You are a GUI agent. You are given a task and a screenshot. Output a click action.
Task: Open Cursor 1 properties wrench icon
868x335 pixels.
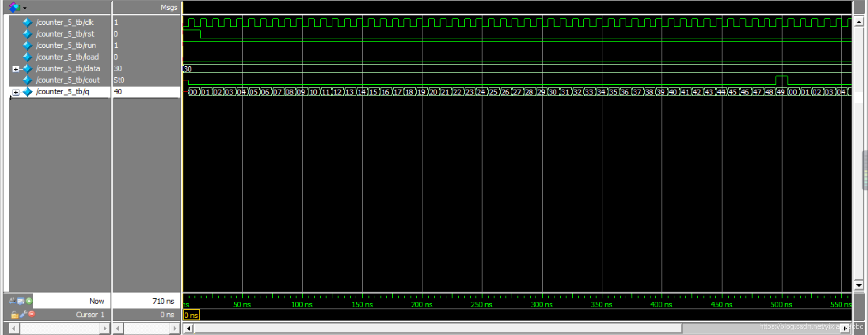[x=23, y=314]
